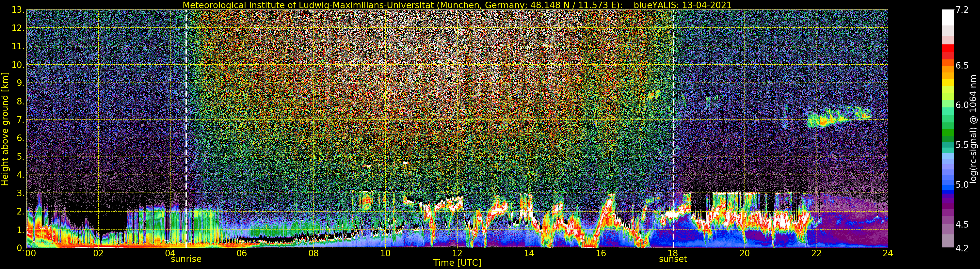Click the 9. tick on the height axis
980x269 pixels.
(x=21, y=83)
